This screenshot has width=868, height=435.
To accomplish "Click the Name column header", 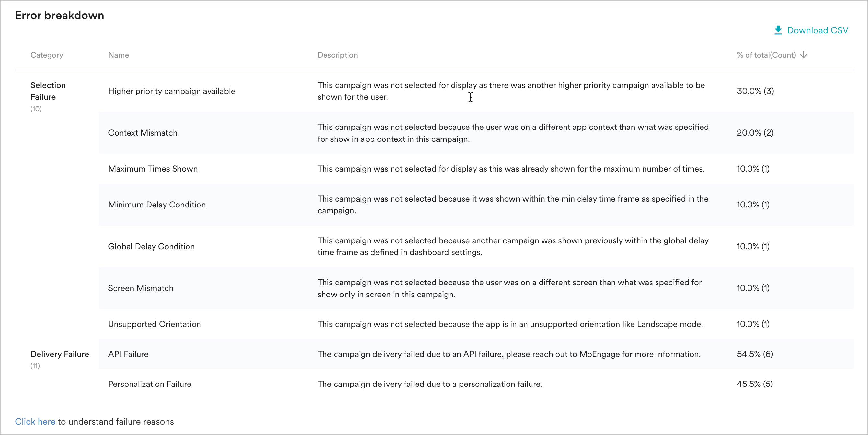I will [119, 55].
